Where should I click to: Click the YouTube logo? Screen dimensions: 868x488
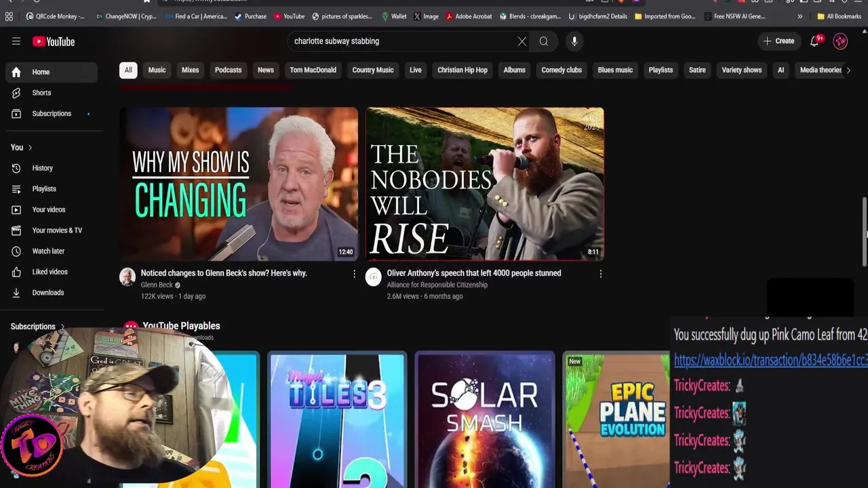[53, 41]
